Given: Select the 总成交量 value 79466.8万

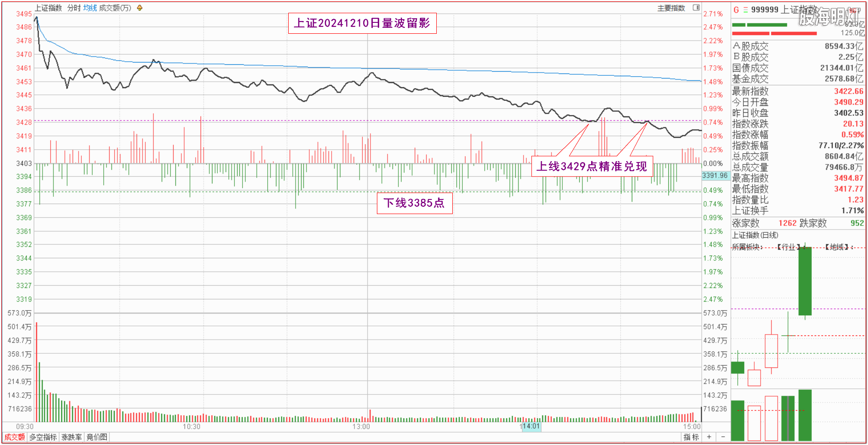Looking at the screenshot, I should point(844,167).
